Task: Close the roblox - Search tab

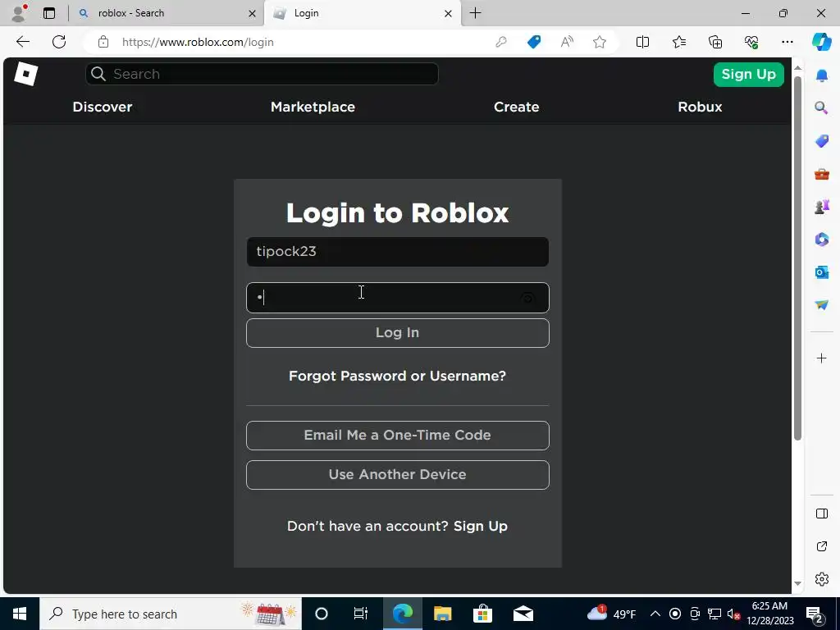Action: click(252, 13)
